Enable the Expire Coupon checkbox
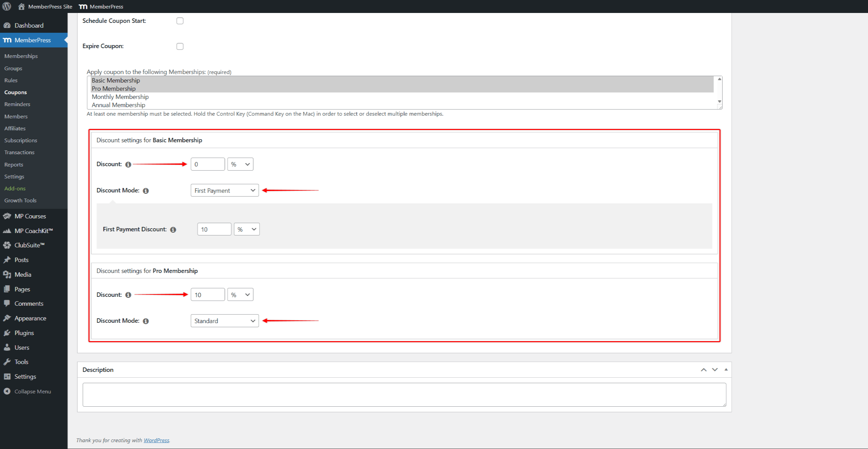The width and height of the screenshot is (868, 449). (x=180, y=46)
